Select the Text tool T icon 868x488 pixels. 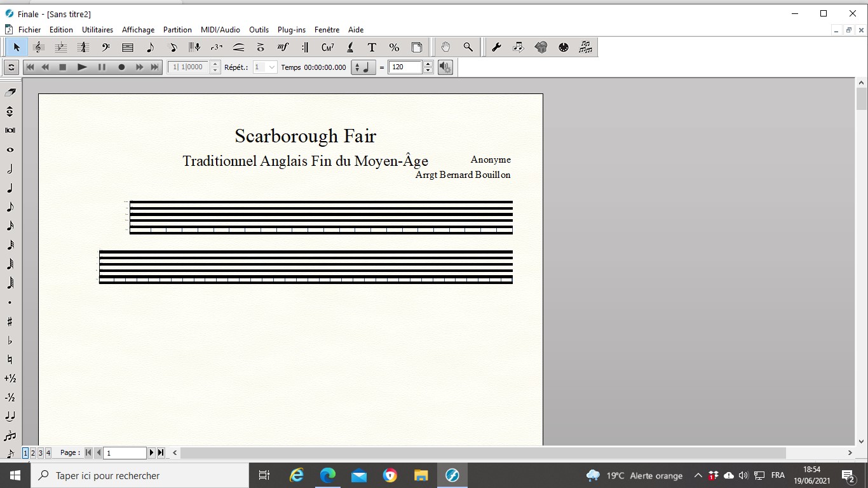[372, 47]
